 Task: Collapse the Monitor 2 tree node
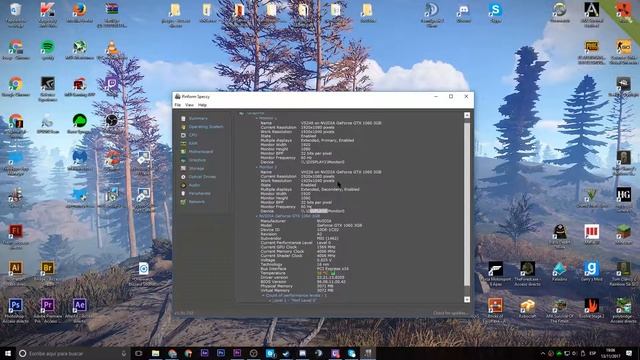pos(257,167)
